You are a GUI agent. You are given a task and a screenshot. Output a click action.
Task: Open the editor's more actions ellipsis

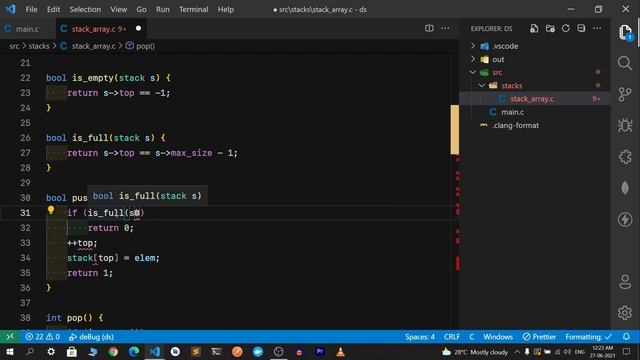(x=445, y=28)
